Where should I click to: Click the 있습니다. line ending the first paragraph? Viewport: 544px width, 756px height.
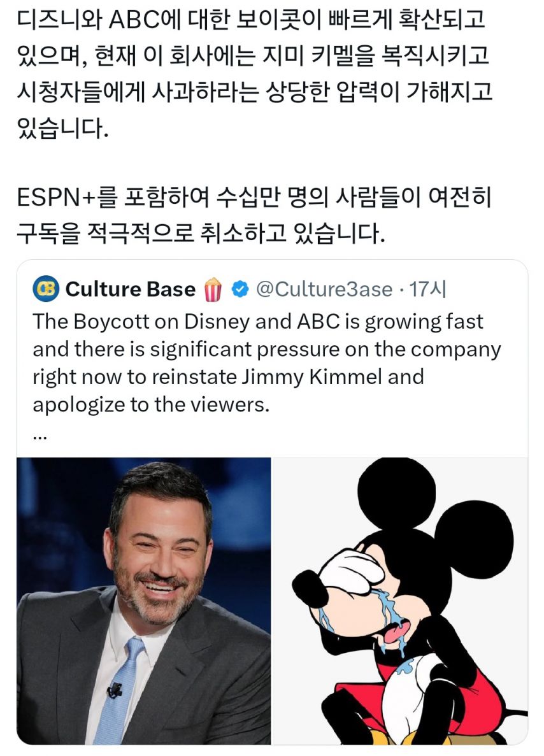click(x=62, y=128)
